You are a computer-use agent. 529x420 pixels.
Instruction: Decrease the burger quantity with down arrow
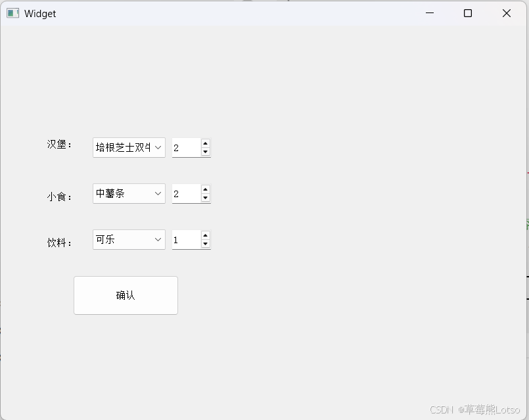click(205, 152)
